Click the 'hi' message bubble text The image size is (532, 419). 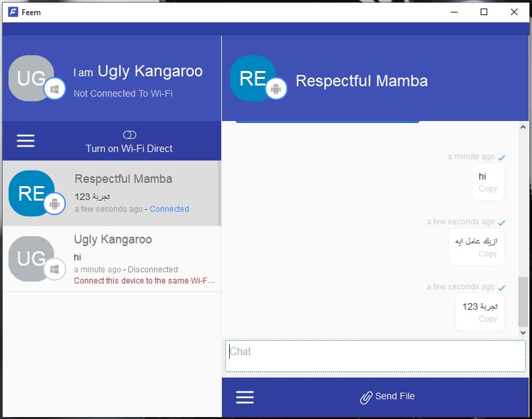point(482,176)
